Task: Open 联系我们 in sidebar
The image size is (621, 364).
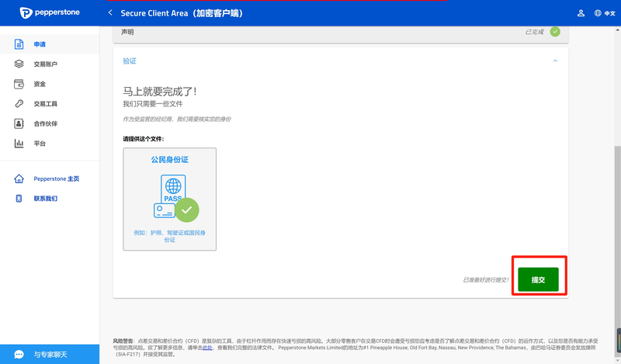Action: 45,199
